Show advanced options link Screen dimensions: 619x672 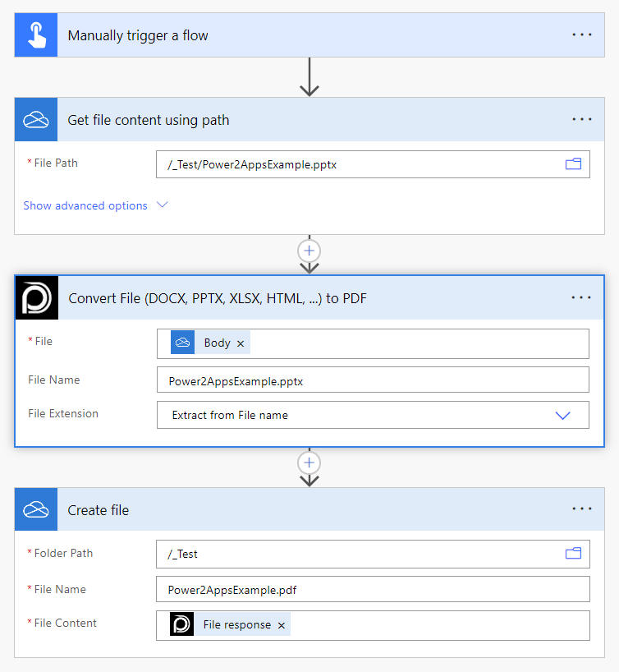point(85,205)
